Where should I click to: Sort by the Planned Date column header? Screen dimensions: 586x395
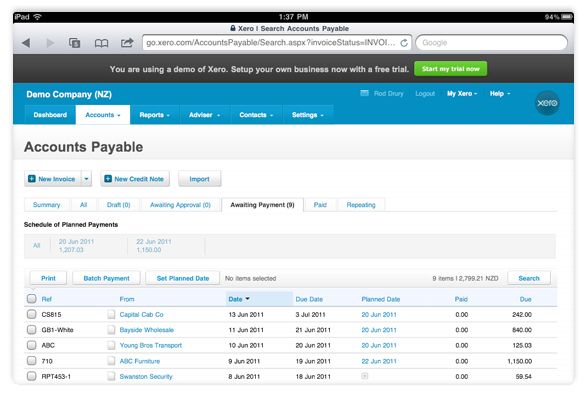(x=380, y=299)
